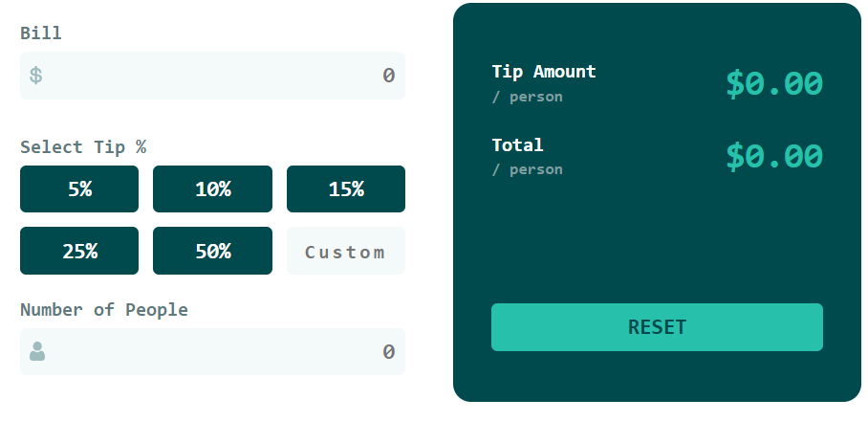Click the Number of People value showing 0
Image resolution: width=868 pixels, height=421 pixels.
[x=388, y=352]
